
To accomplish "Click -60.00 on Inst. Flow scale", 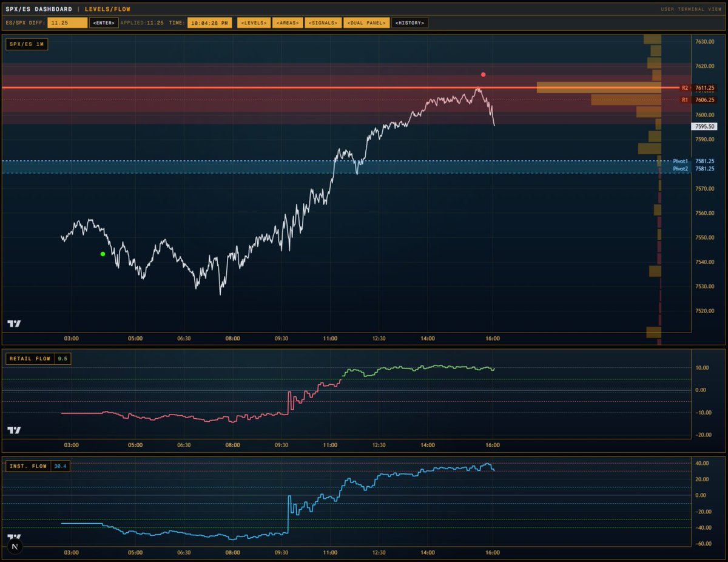I will tap(703, 544).
